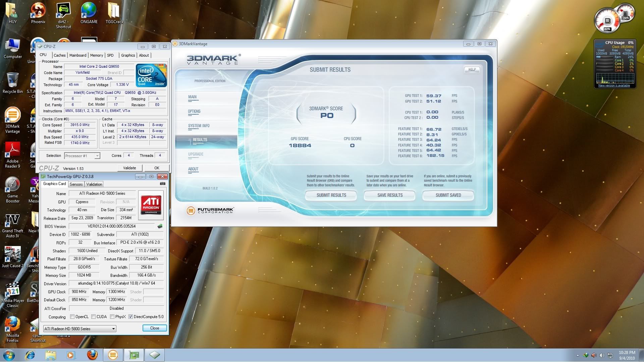Click 'New version is available' gadget link
644x362 pixels.
coord(614,85)
